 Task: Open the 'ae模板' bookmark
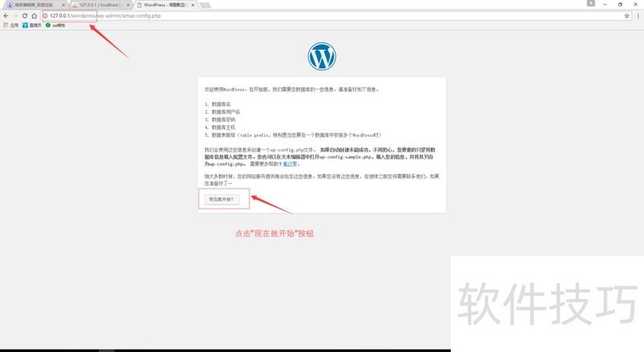pos(56,25)
